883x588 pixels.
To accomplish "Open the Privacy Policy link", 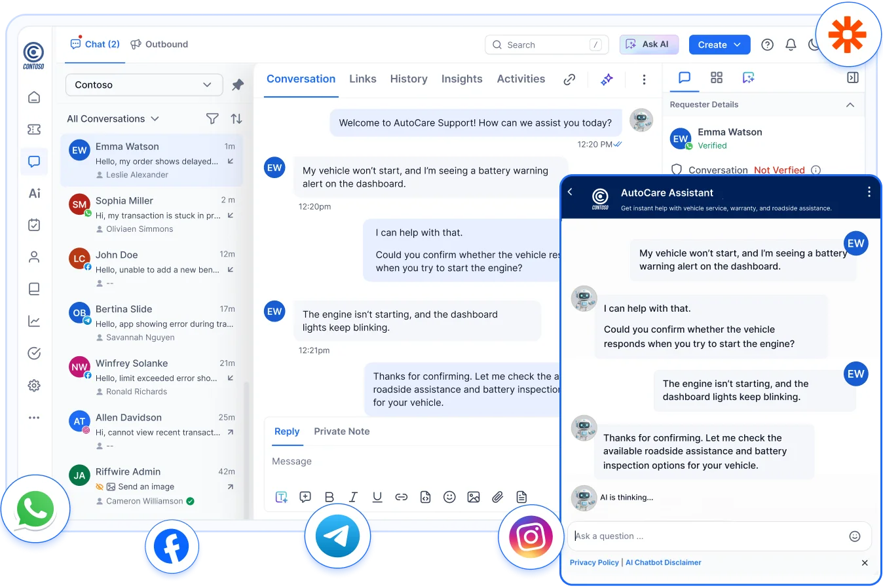I will pos(594,562).
